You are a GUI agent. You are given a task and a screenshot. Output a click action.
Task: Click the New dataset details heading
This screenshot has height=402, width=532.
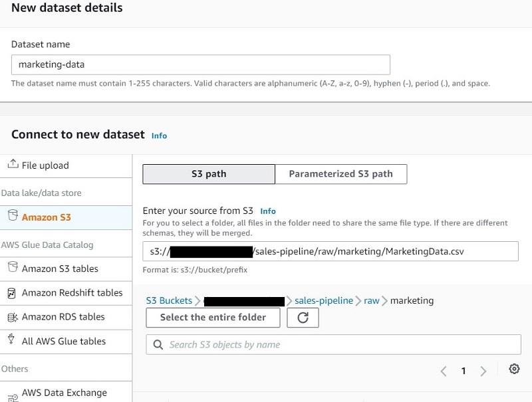coord(67,7)
